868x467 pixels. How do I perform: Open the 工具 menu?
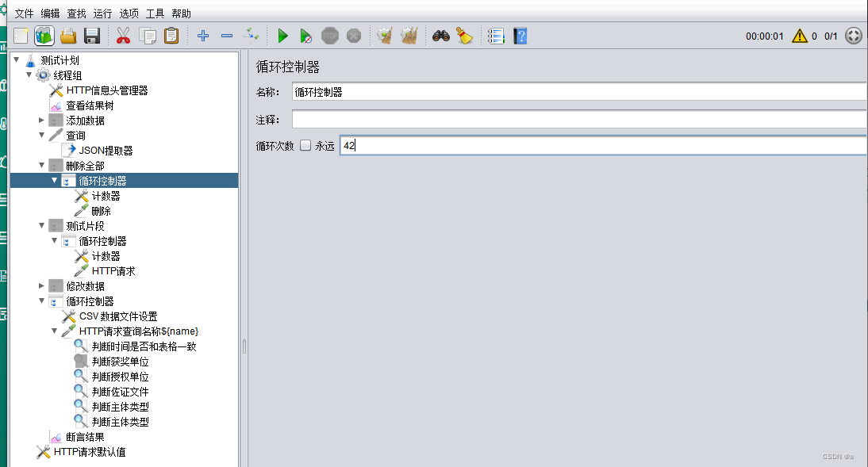(155, 13)
